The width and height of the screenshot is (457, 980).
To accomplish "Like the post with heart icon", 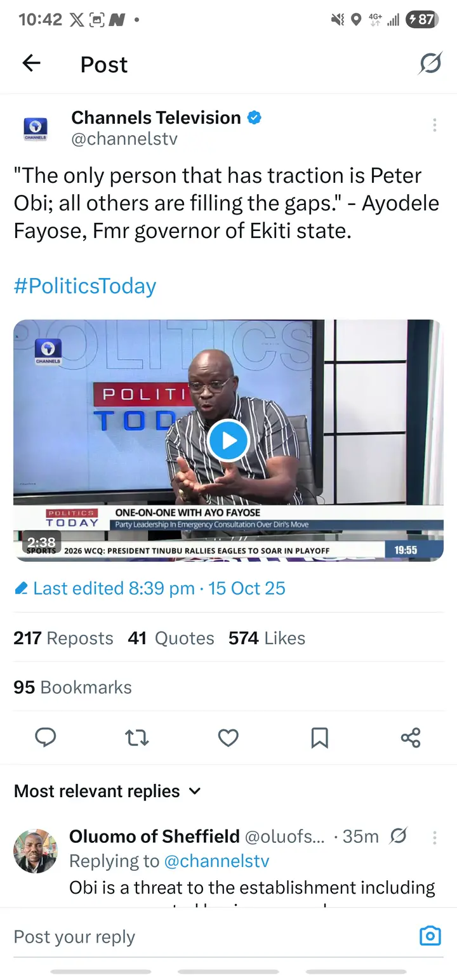I will pos(228,738).
